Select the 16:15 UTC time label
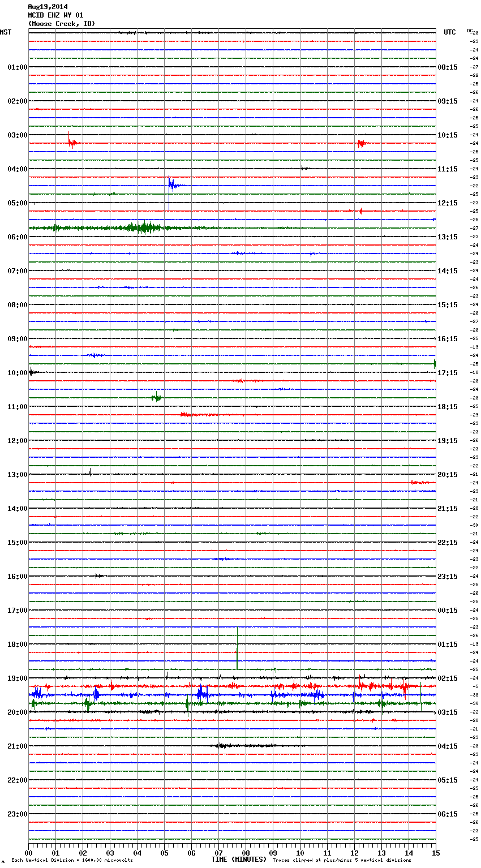 tap(448, 339)
